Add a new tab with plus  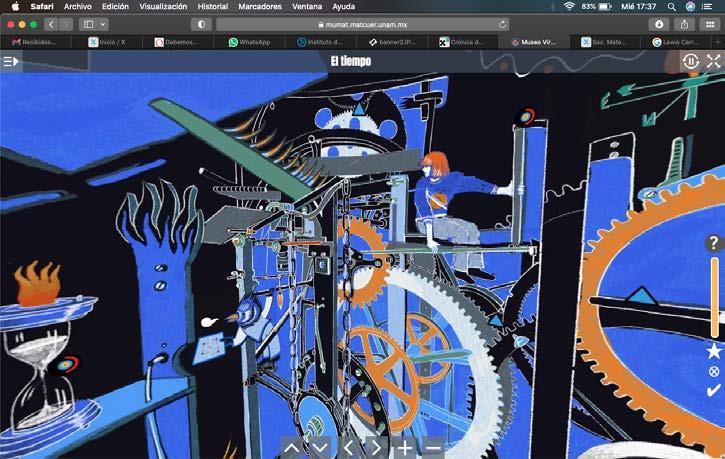click(x=718, y=42)
